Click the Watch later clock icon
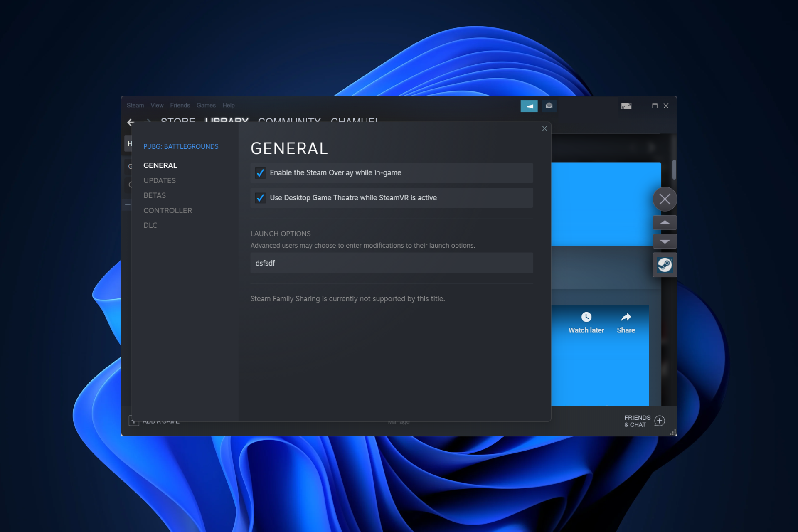 click(586, 317)
